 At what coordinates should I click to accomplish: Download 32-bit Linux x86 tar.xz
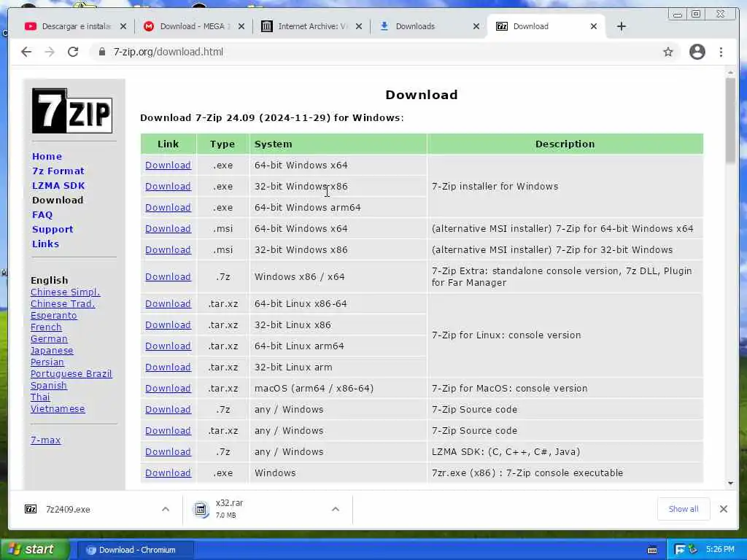(x=168, y=324)
